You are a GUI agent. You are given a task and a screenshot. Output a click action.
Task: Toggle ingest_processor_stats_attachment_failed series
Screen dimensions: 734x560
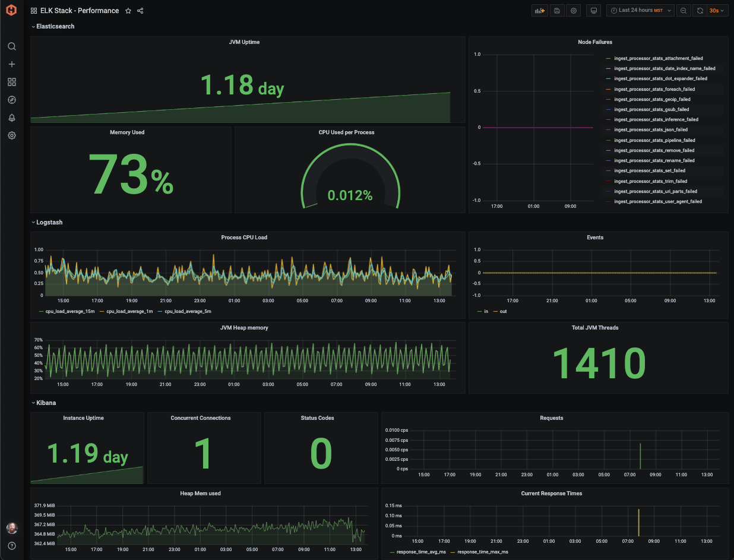pos(658,59)
